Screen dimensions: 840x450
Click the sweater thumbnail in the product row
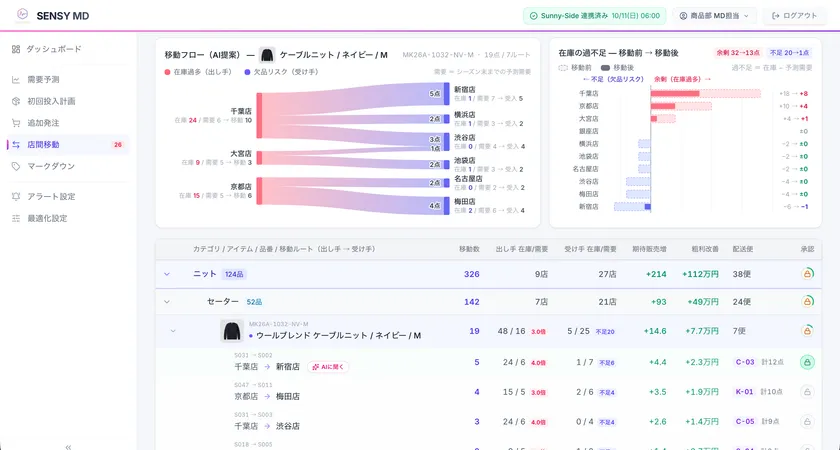click(232, 331)
